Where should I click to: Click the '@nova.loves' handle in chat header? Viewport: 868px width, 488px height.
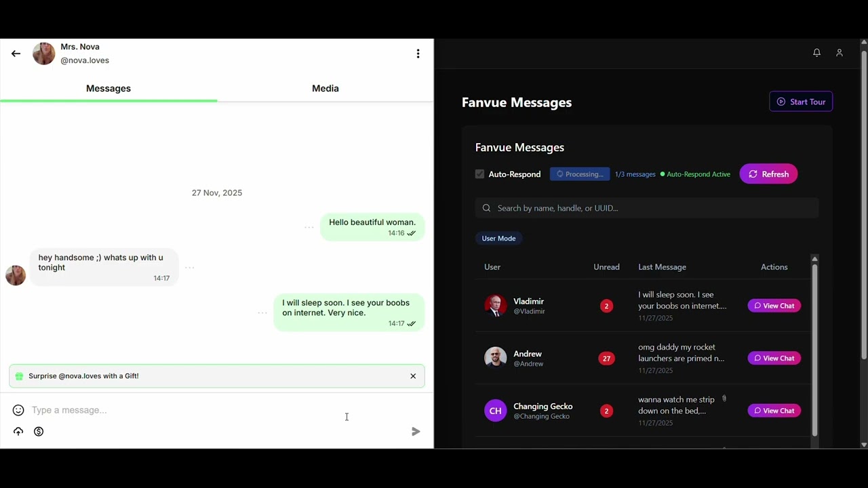click(x=85, y=60)
